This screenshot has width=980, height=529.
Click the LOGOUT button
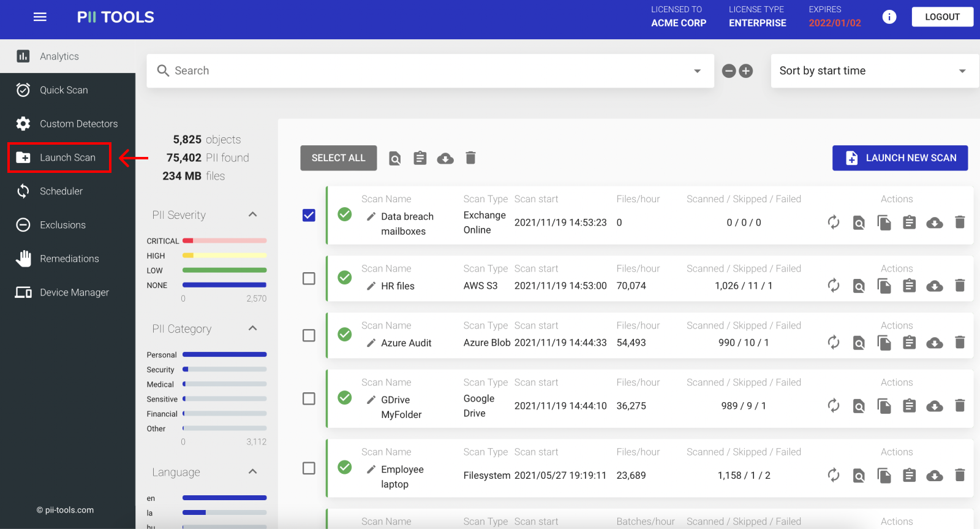(x=942, y=17)
